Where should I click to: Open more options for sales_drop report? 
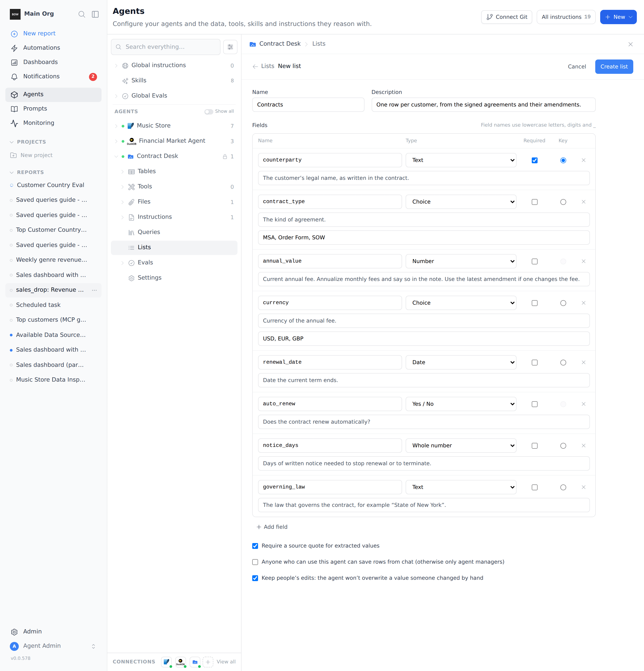pyautogui.click(x=94, y=290)
